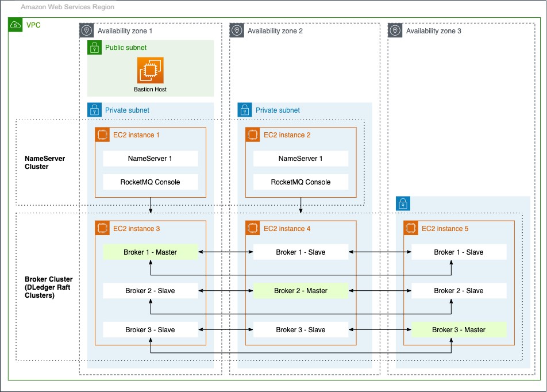Screen dimensions: 547x392
Task: Click the unlabeled blue lock icon in zone 3
Action: pos(403,203)
